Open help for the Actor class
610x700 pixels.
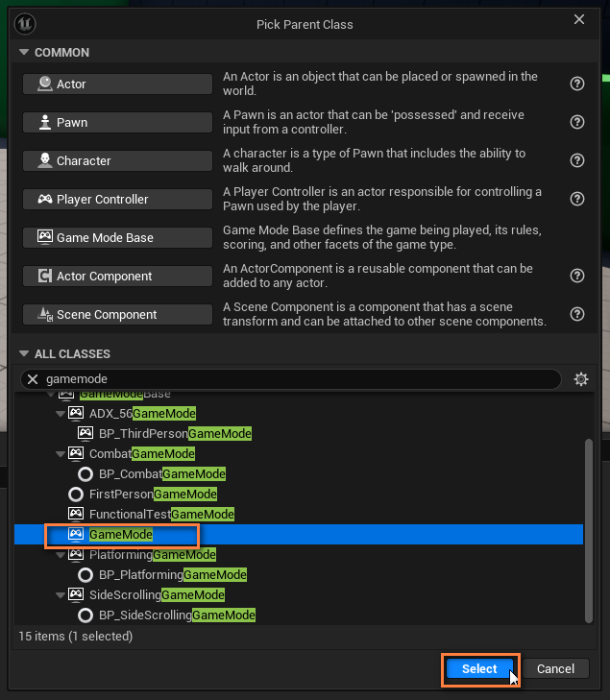[577, 84]
